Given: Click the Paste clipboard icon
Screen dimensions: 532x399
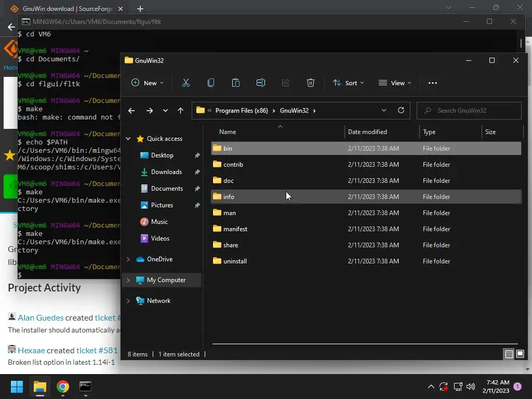Looking at the screenshot, I should click(x=235, y=83).
